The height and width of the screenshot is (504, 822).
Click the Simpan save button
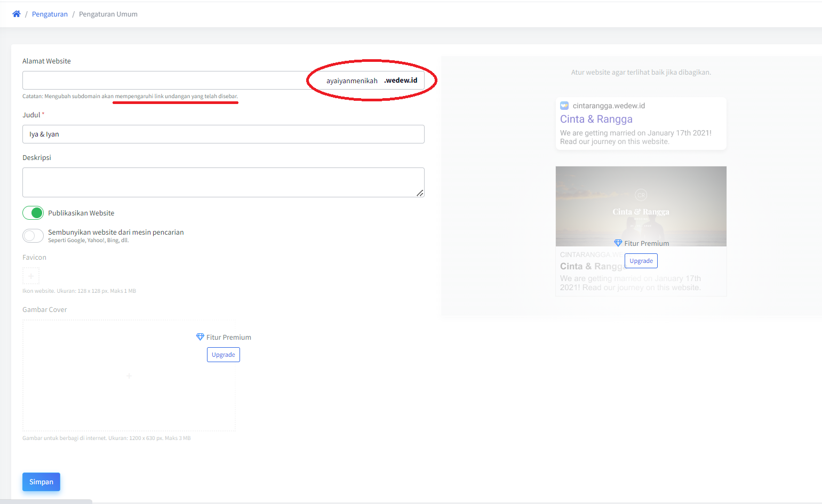click(41, 482)
